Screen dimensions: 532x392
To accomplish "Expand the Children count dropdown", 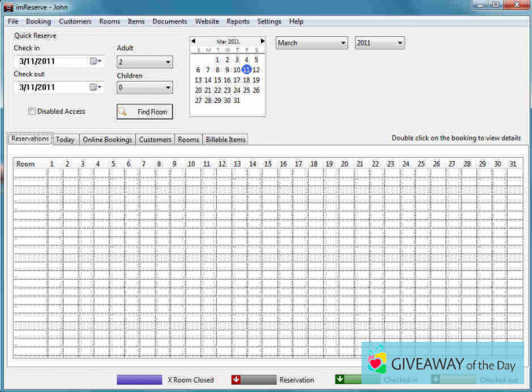I will tap(145, 88).
